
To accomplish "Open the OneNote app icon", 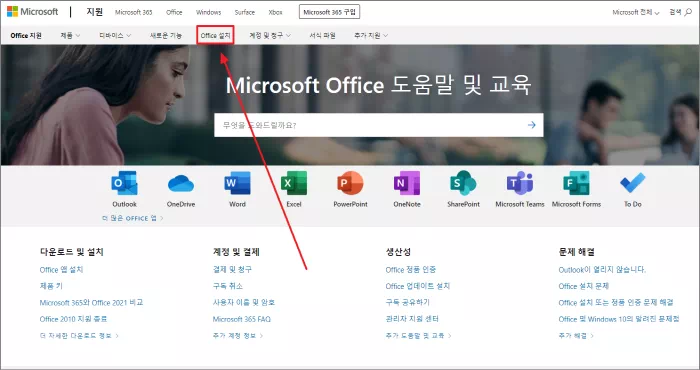I will 407,183.
